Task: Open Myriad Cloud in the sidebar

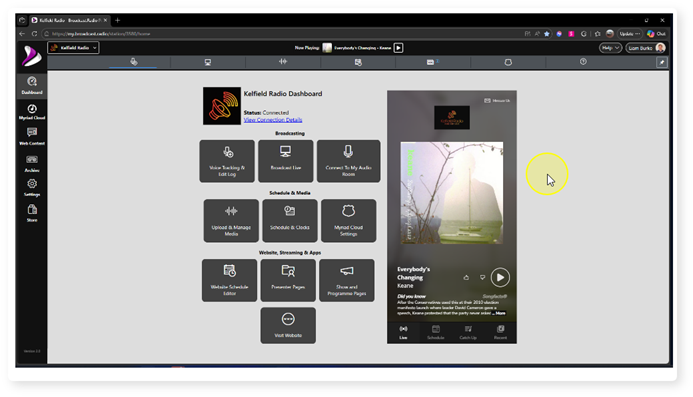Action: [32, 112]
